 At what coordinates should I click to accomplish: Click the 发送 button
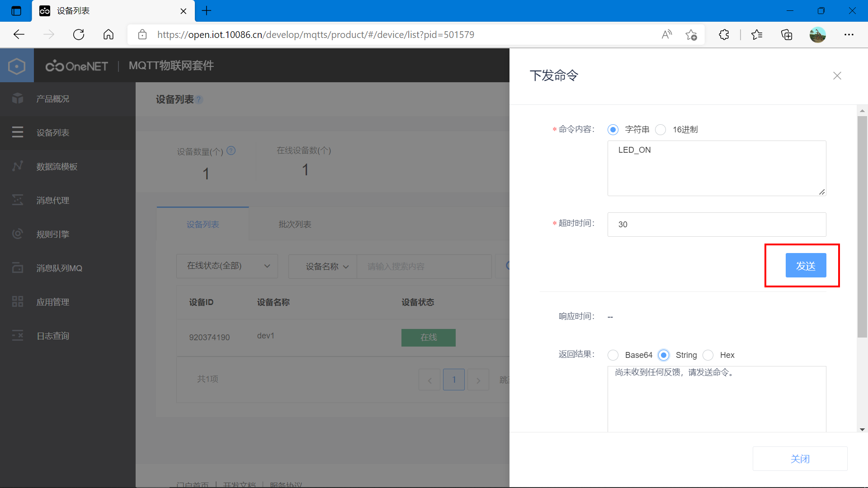pos(806,266)
